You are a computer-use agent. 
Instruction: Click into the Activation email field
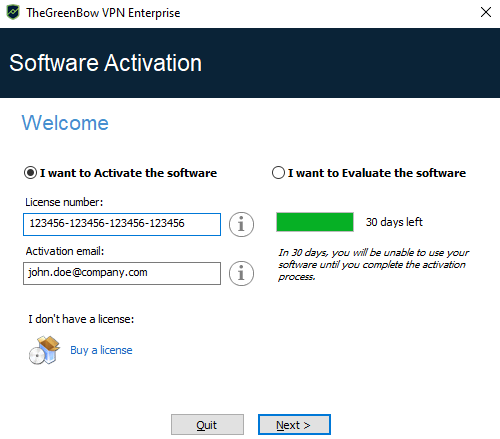click(x=122, y=273)
